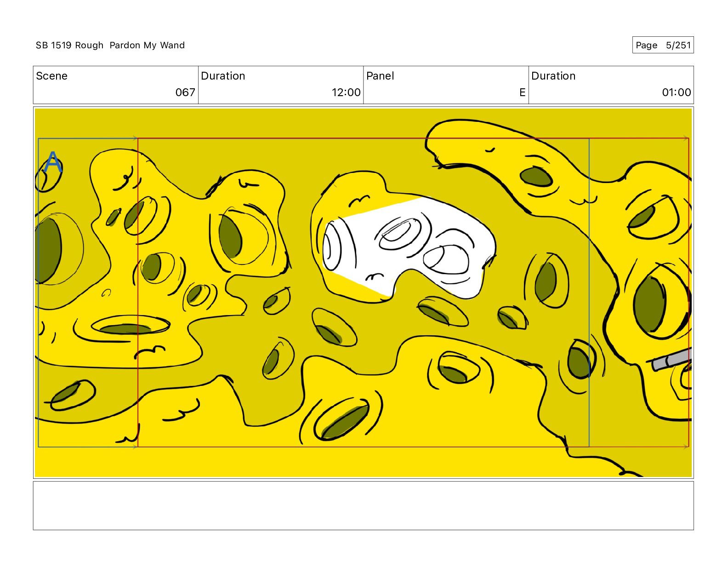Image resolution: width=728 pixels, height=563 pixels.
Task: Click the scene Duration 12:00 field
Action: pyautogui.click(x=281, y=85)
